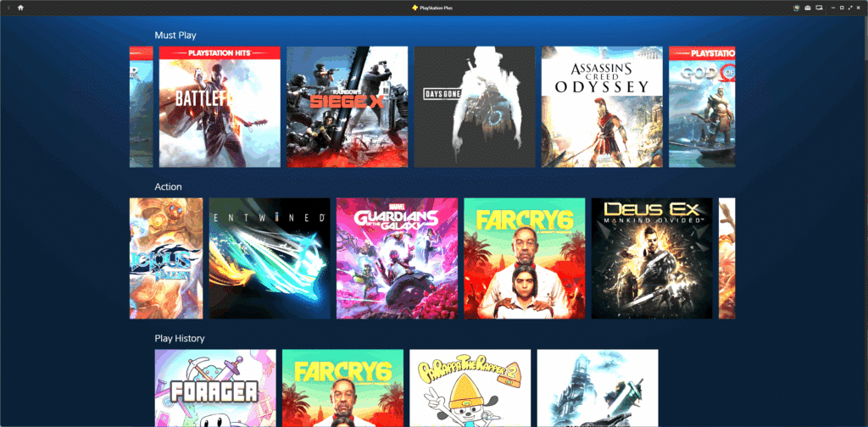Open the Battlefield 1 game tile
Viewport: 868px width, 427px height.
[x=220, y=107]
